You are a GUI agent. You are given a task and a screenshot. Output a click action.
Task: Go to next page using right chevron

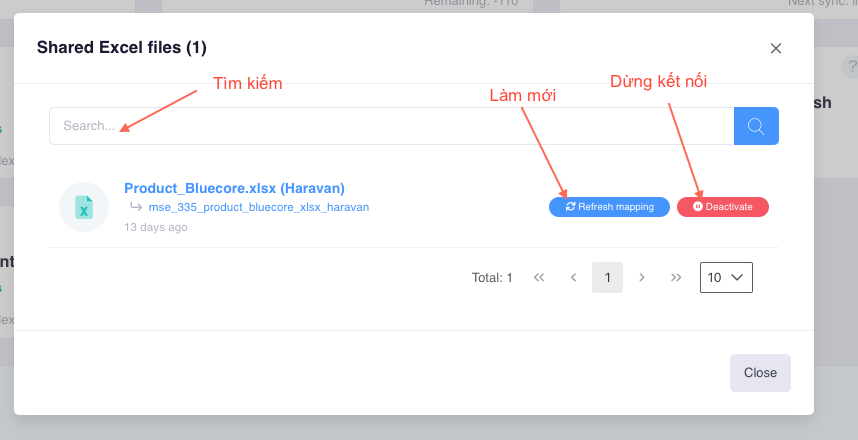tap(642, 277)
